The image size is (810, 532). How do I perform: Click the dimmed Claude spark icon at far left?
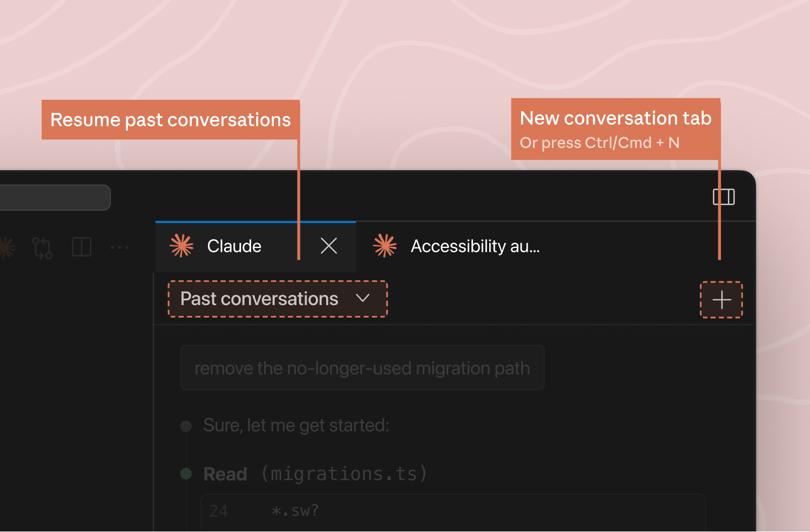pyautogui.click(x=5, y=248)
